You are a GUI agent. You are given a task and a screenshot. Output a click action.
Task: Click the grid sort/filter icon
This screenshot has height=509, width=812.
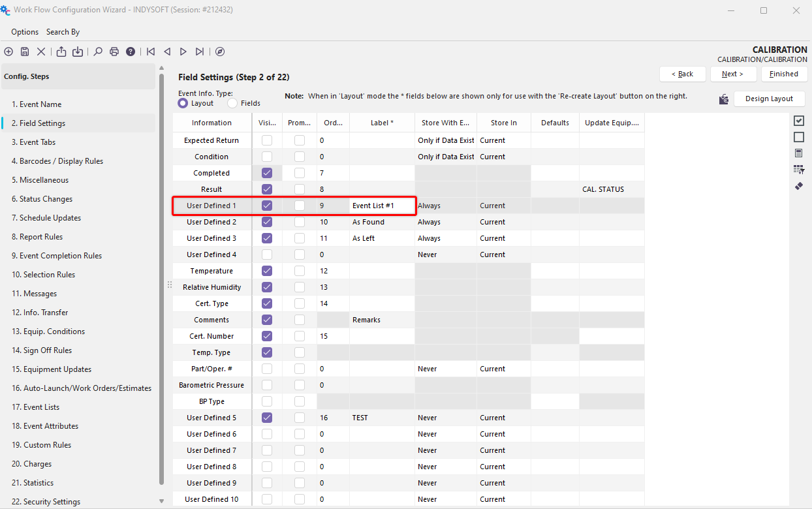tap(799, 170)
